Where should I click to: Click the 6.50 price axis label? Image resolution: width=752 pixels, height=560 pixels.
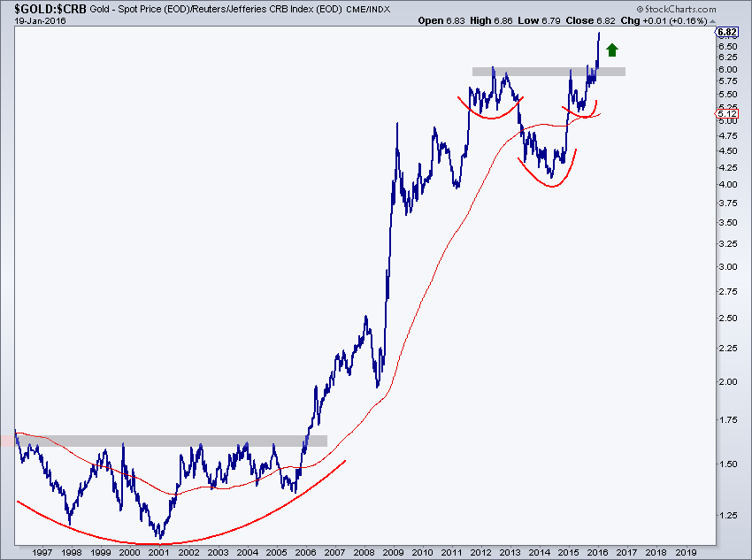[x=728, y=47]
